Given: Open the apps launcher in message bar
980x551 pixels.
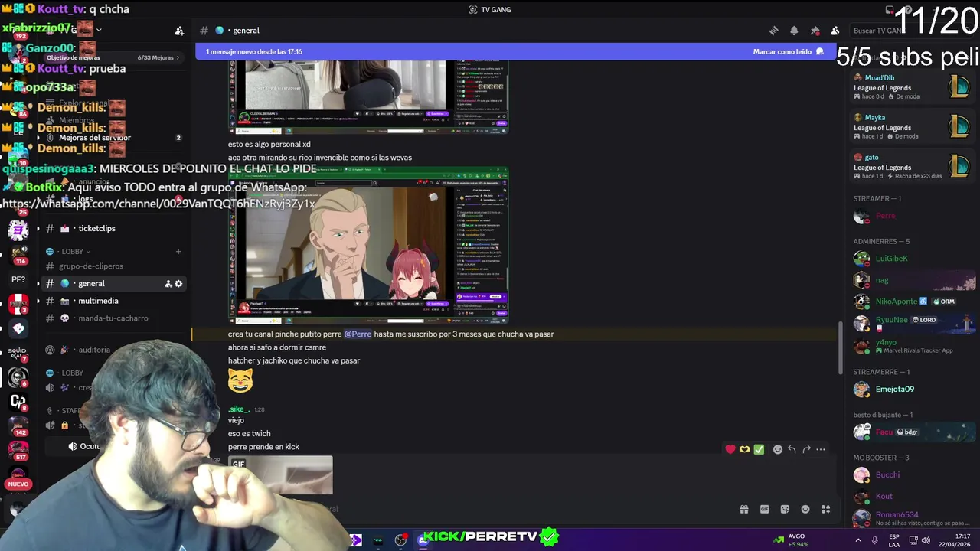Looking at the screenshot, I should pos(826,509).
